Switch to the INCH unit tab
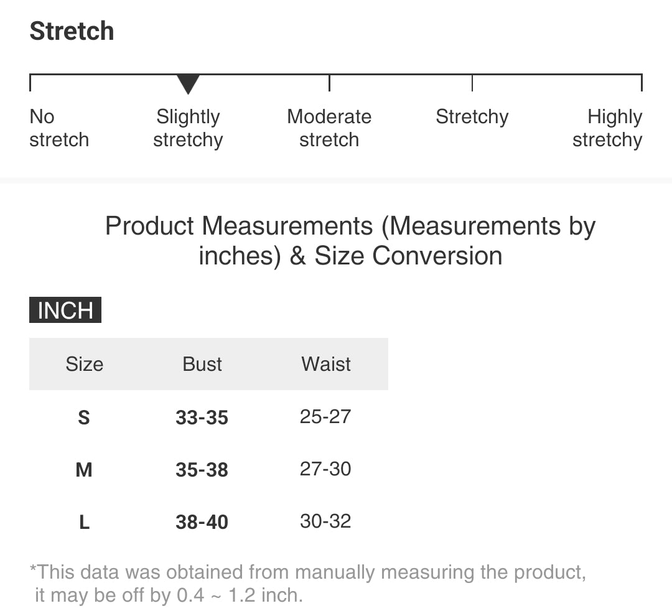The height and width of the screenshot is (616, 672). click(x=65, y=310)
